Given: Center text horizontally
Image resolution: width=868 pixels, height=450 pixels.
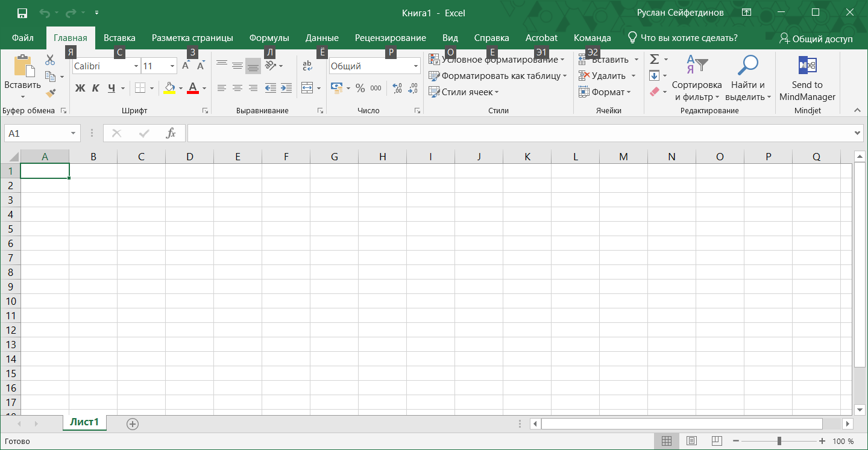Looking at the screenshot, I should (237, 88).
